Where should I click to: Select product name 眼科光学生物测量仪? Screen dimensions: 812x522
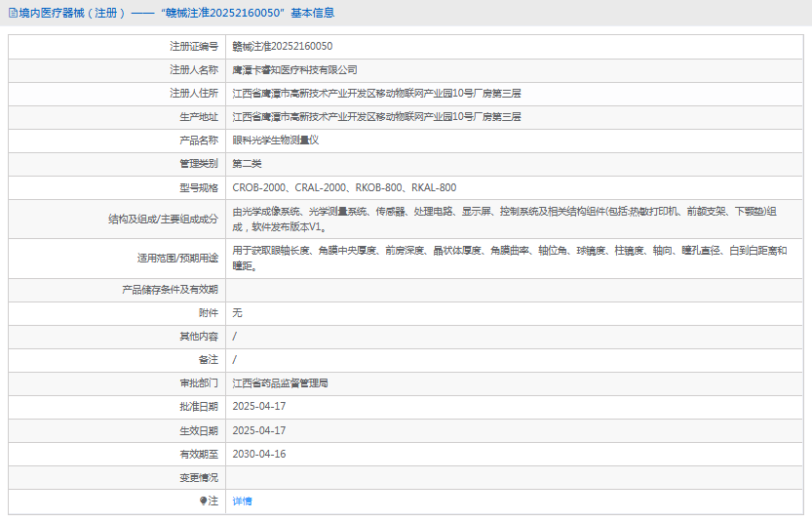(276, 141)
